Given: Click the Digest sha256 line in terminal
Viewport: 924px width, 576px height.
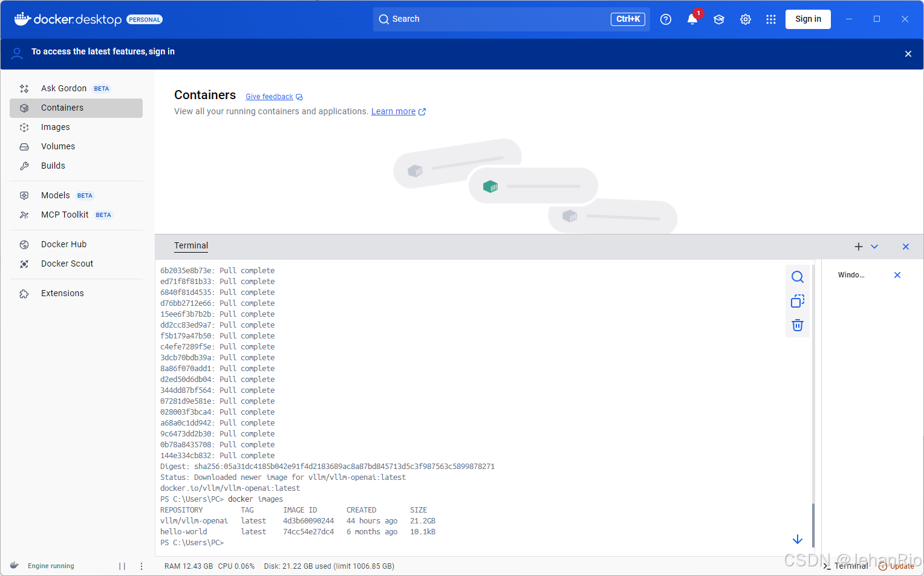Looking at the screenshot, I should click(327, 467).
